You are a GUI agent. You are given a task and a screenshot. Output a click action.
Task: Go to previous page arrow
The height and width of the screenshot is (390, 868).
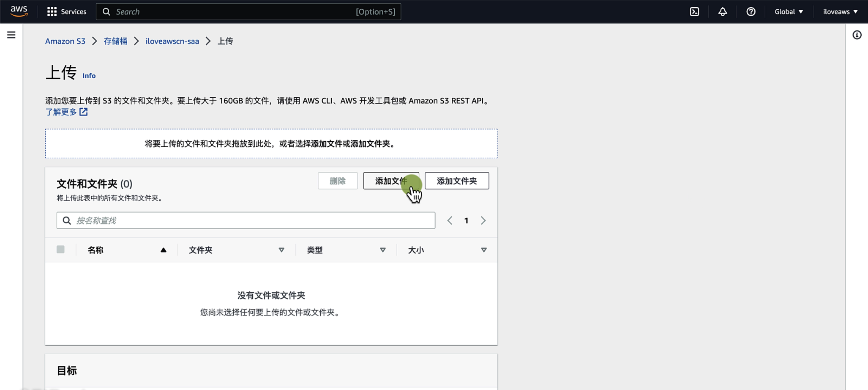(450, 220)
